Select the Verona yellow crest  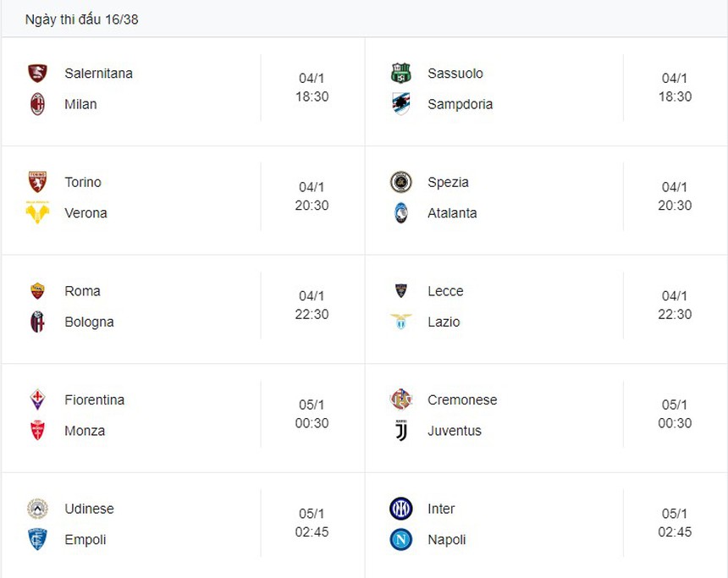pyautogui.click(x=37, y=212)
